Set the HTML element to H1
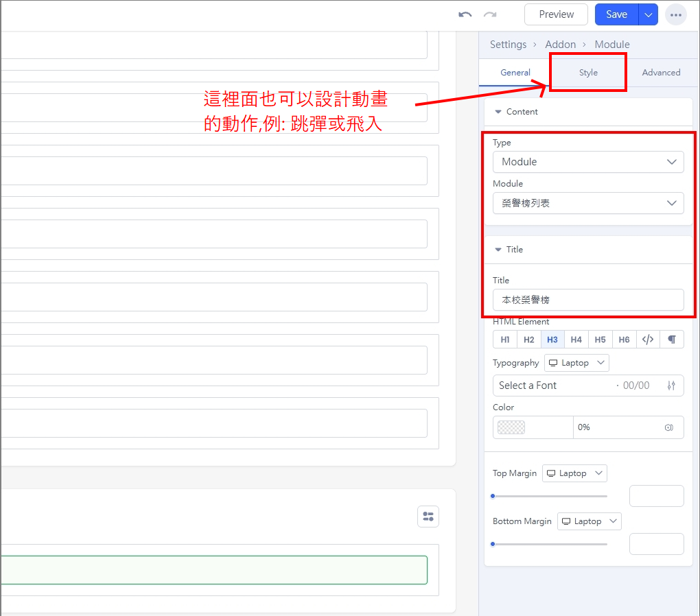 pyautogui.click(x=505, y=340)
